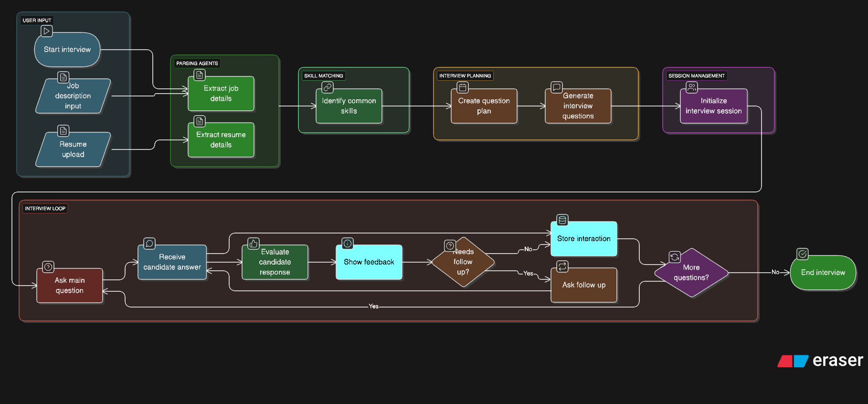
Task: Select the Receive candidate answer node
Action: (172, 262)
